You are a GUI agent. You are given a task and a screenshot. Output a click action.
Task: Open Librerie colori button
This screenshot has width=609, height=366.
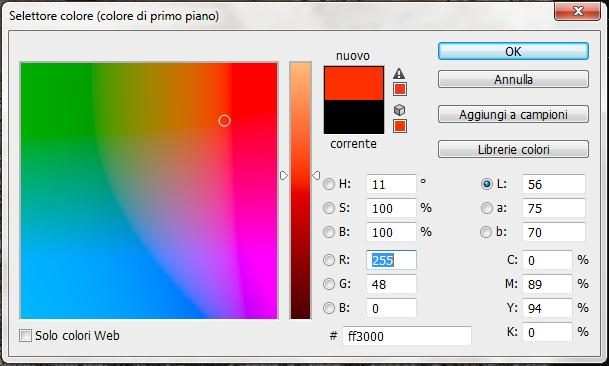click(513, 149)
